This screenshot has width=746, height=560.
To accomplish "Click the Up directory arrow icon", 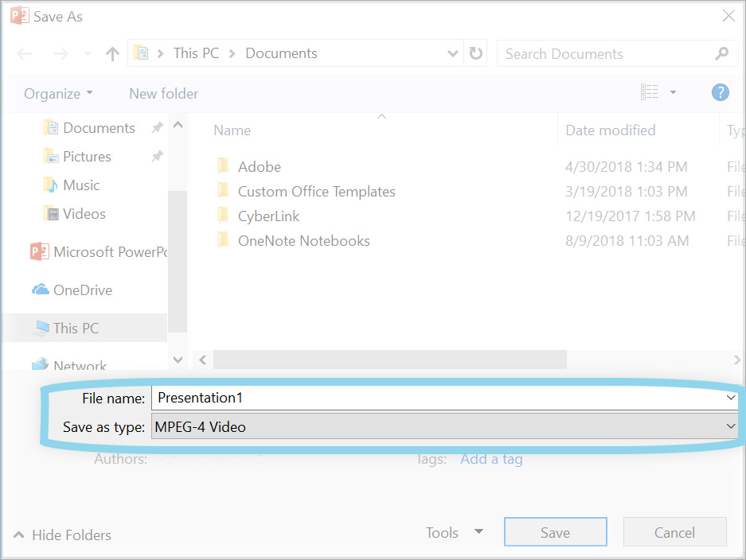I will pyautogui.click(x=112, y=54).
